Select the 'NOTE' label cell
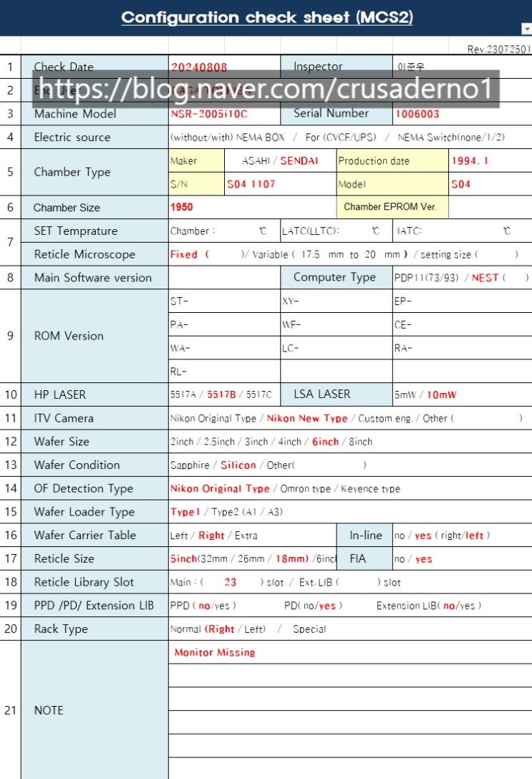This screenshot has height=779, width=532. pyautogui.click(x=95, y=710)
